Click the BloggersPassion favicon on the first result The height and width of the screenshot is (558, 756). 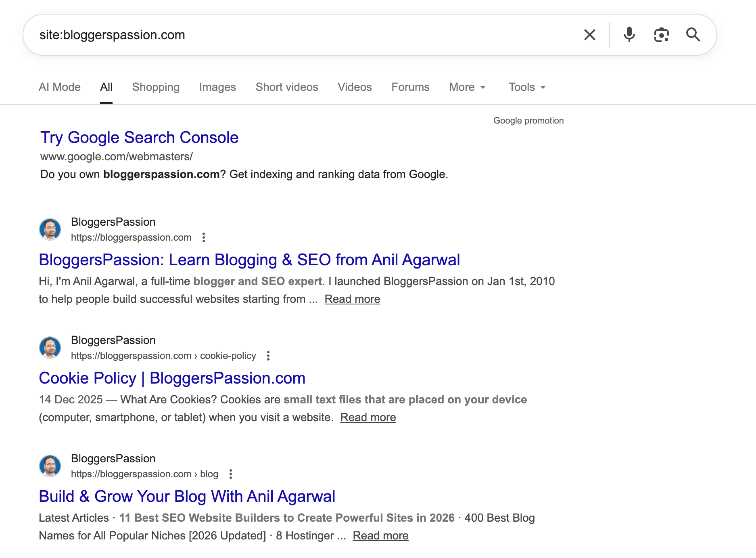point(50,229)
